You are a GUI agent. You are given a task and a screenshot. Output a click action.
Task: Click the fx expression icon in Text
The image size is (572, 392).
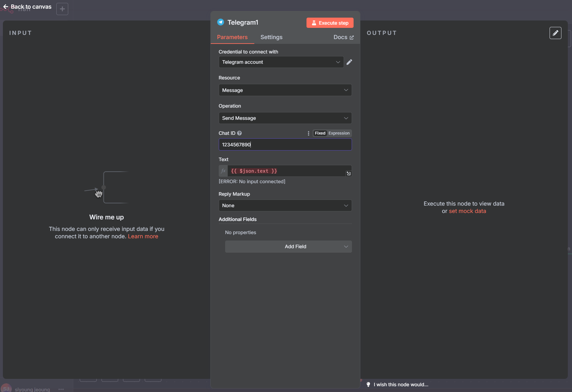[x=223, y=171]
